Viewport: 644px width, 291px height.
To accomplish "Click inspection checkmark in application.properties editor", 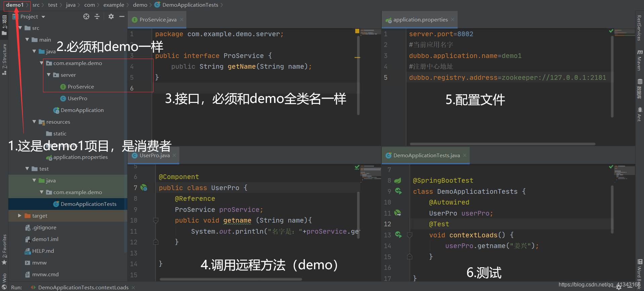I will 611,31.
